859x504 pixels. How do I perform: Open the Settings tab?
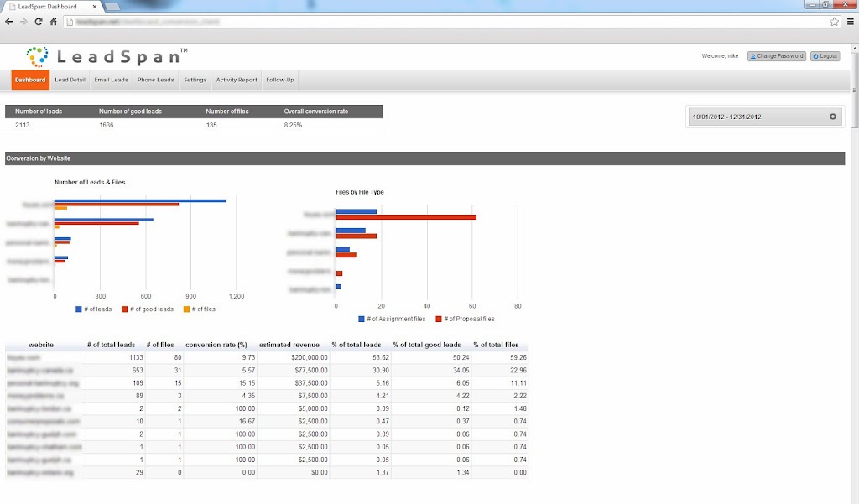[195, 80]
